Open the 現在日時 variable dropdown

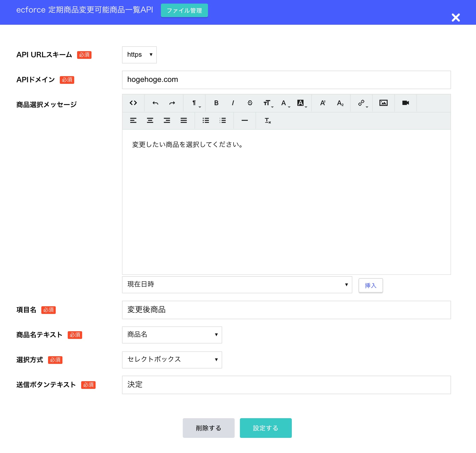pos(237,285)
